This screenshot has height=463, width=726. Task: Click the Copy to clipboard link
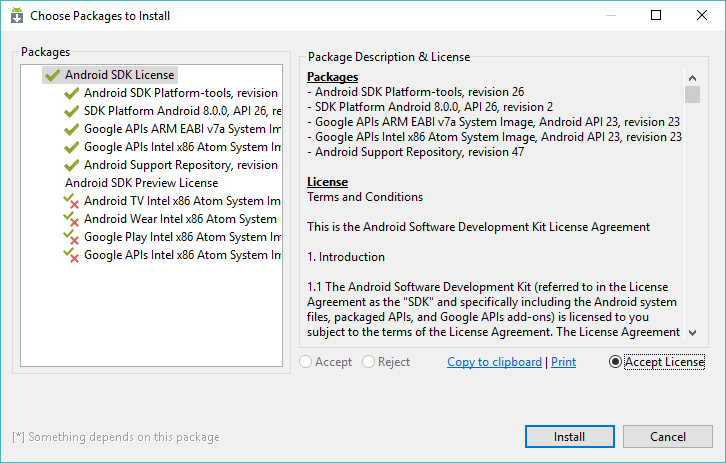(x=494, y=362)
